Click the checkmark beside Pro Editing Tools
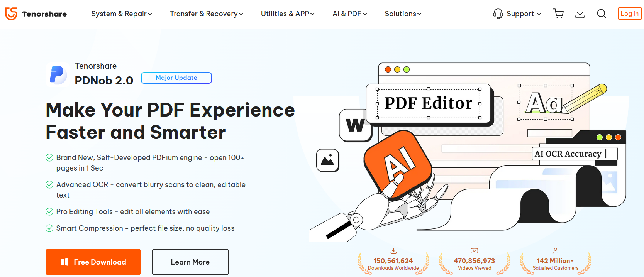The image size is (644, 277). point(49,211)
